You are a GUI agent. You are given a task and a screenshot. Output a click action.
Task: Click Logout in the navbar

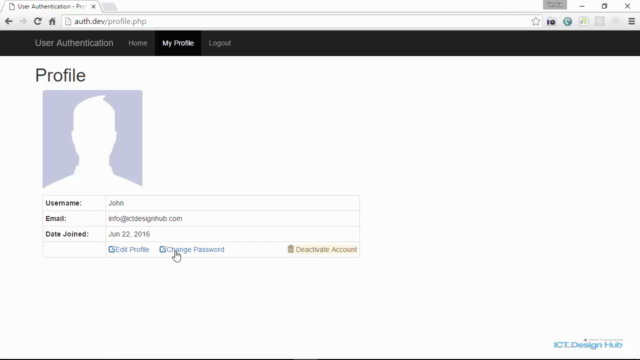(x=220, y=43)
